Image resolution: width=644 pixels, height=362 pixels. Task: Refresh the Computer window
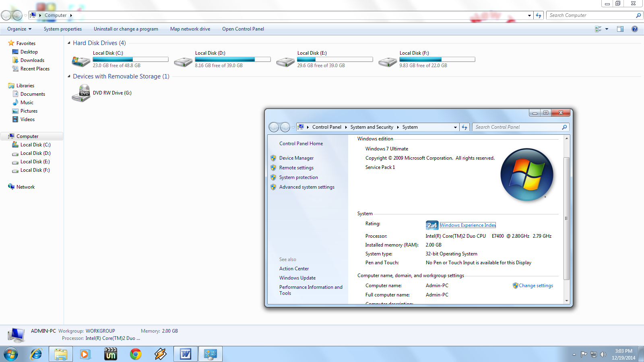click(539, 15)
